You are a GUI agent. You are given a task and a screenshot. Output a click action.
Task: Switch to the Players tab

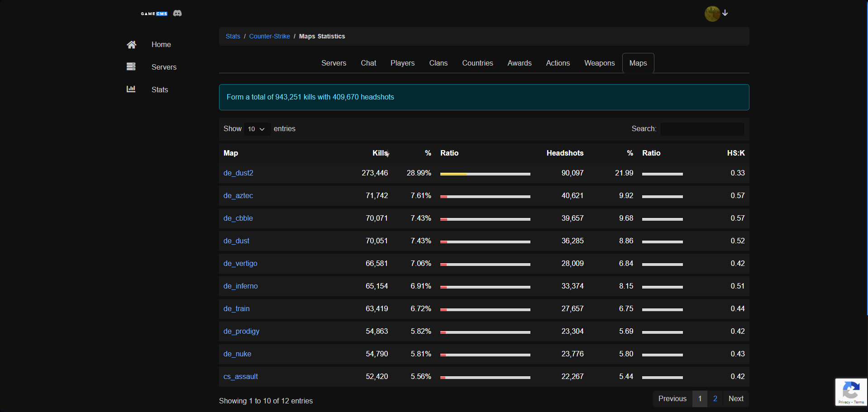point(402,63)
